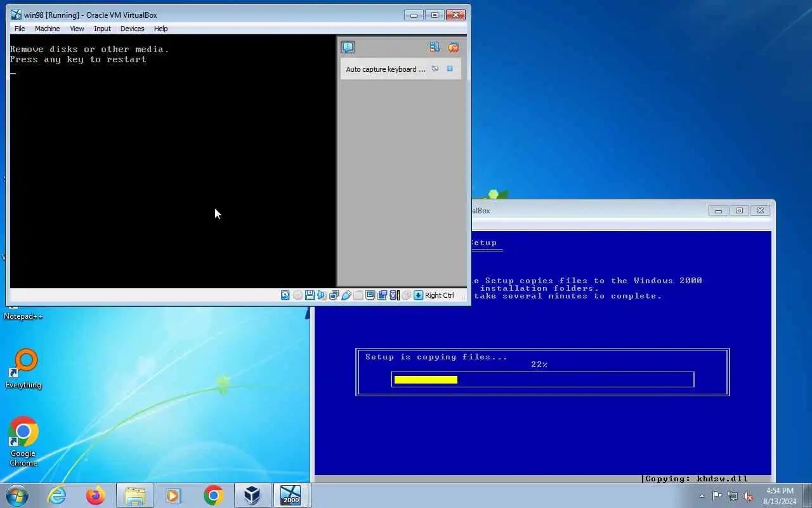Click the VirtualBox icon in win98 title bar
This screenshot has height=508, width=812.
(x=16, y=15)
